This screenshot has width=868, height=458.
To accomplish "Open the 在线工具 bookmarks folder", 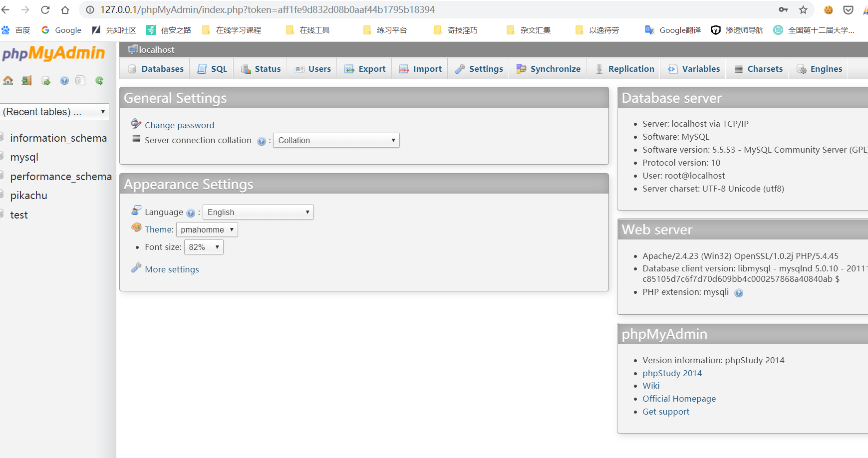I will 308,30.
